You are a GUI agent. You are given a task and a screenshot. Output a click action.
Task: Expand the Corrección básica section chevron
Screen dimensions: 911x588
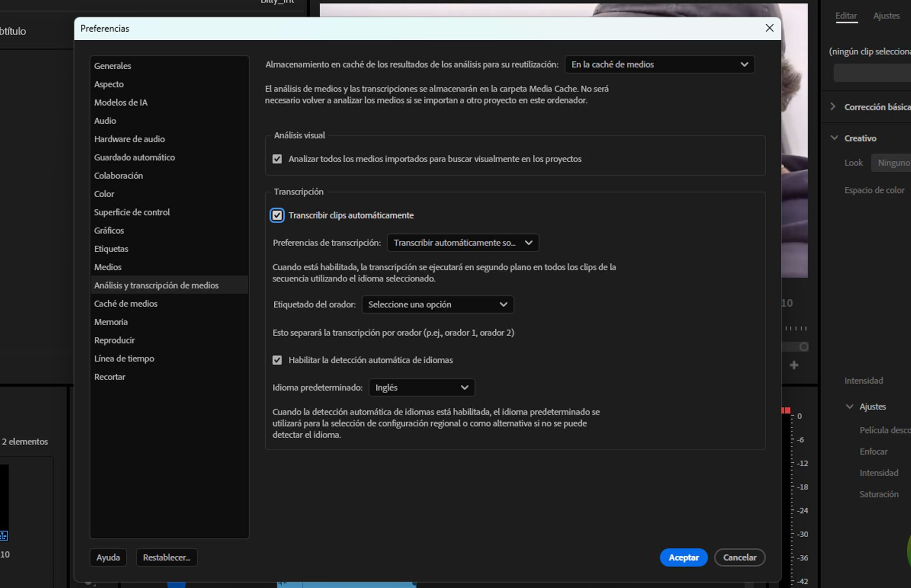coord(833,107)
